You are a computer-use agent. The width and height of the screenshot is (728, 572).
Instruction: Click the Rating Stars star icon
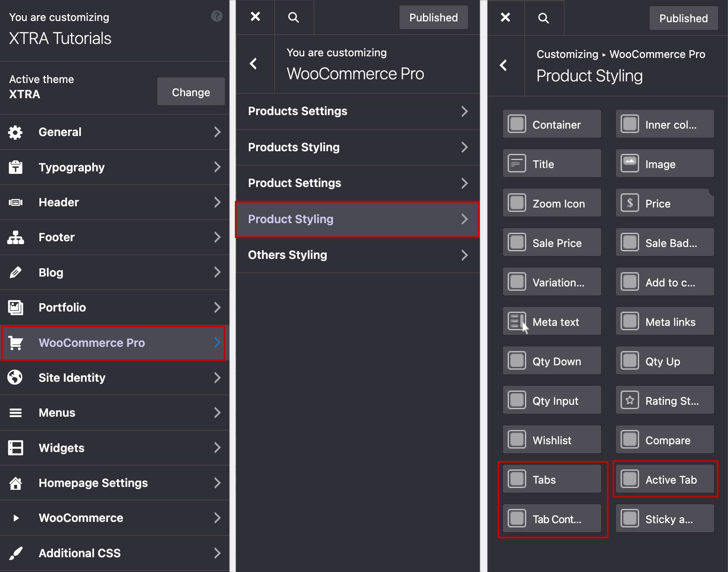pos(629,400)
